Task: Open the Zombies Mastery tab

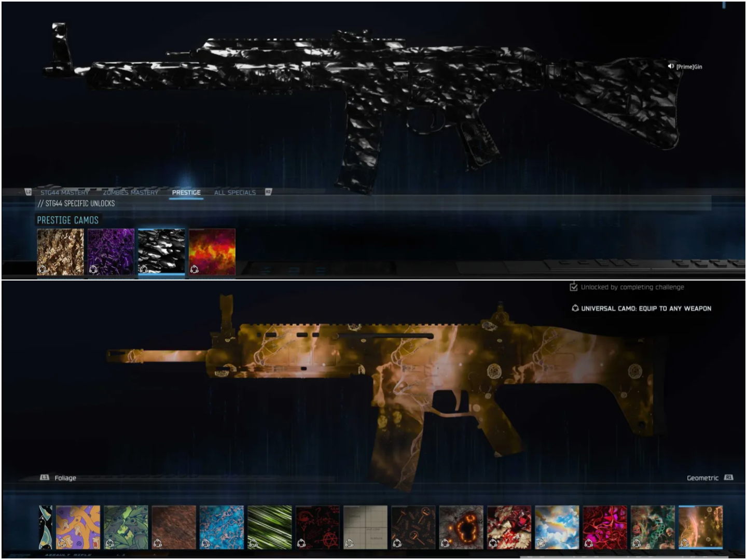Action: 130,192
